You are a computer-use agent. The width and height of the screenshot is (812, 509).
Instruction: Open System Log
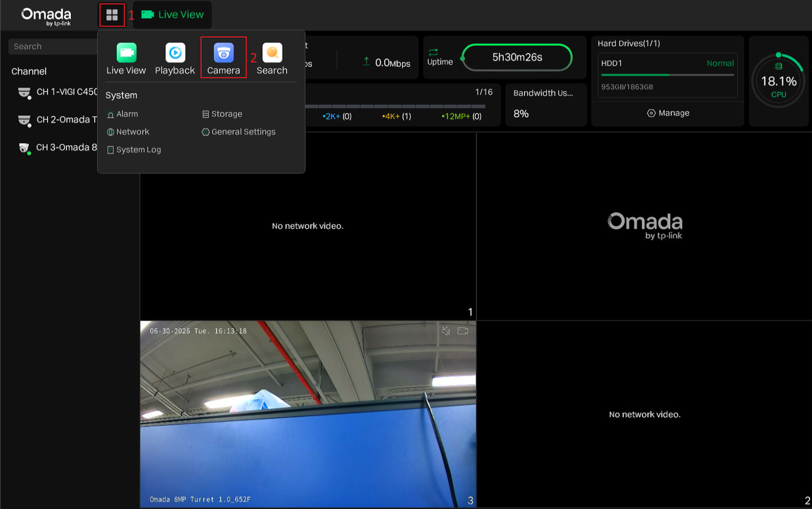pyautogui.click(x=134, y=150)
